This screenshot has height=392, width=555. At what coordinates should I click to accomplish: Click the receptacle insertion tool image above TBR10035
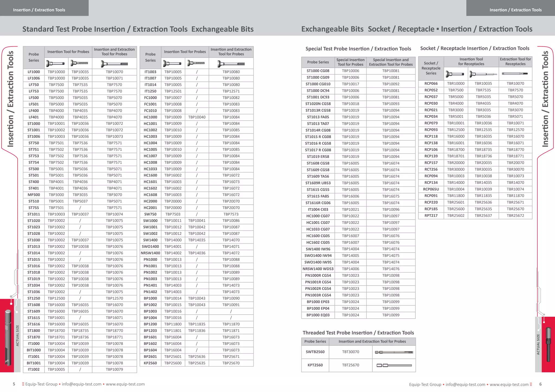[483, 74]
